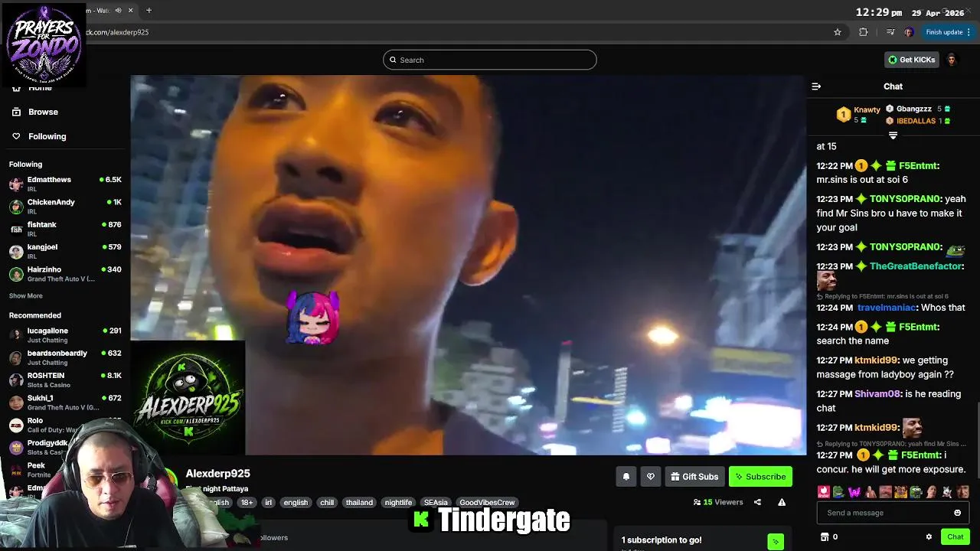Click username Shivam08 in chat

(x=877, y=394)
